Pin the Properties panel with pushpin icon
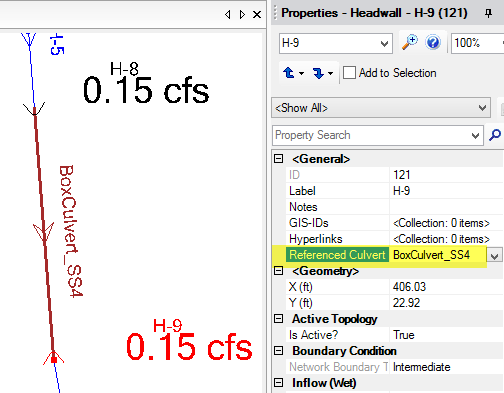This screenshot has width=504, height=393. pyautogui.click(x=488, y=13)
